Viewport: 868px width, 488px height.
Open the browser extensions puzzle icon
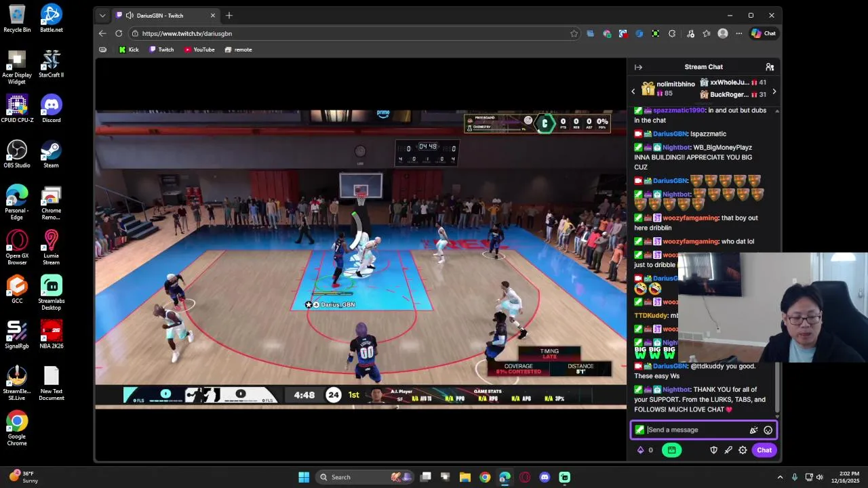click(x=672, y=33)
